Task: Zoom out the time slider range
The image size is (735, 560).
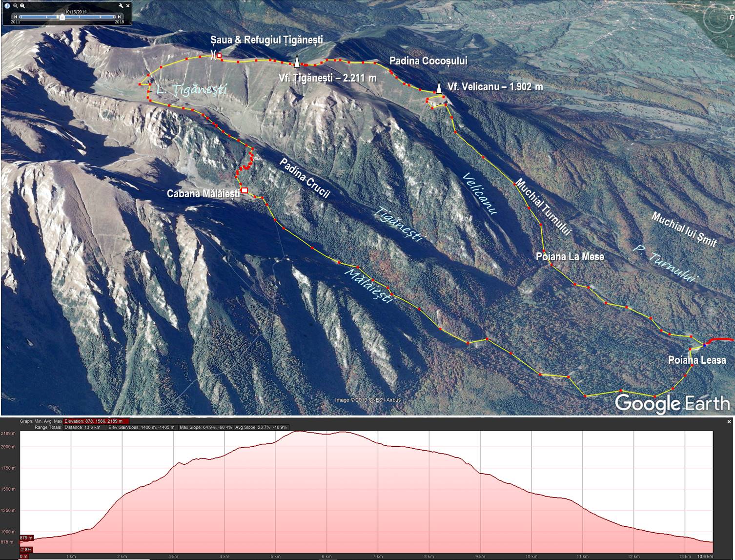Action: coord(16,6)
